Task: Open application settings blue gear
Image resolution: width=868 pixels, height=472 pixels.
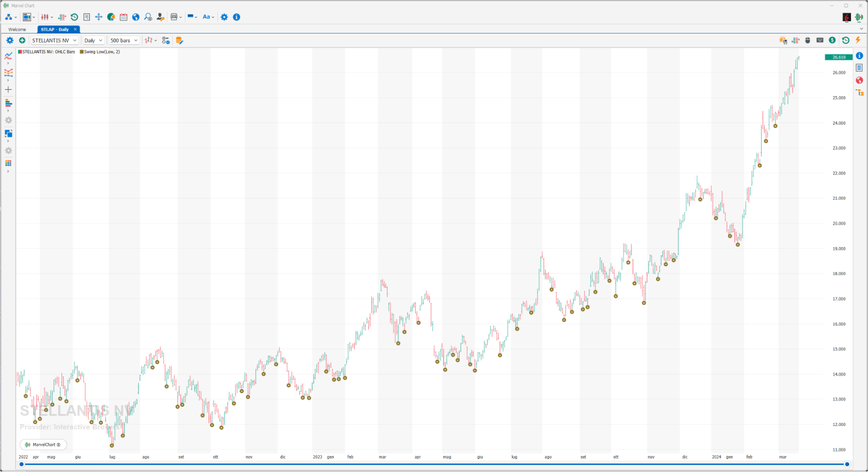Action: pos(224,17)
